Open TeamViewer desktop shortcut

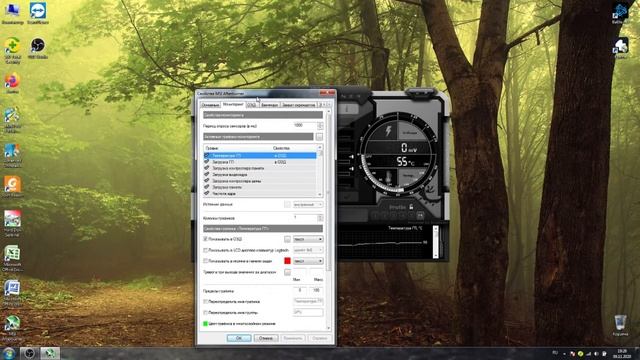pyautogui.click(x=38, y=13)
